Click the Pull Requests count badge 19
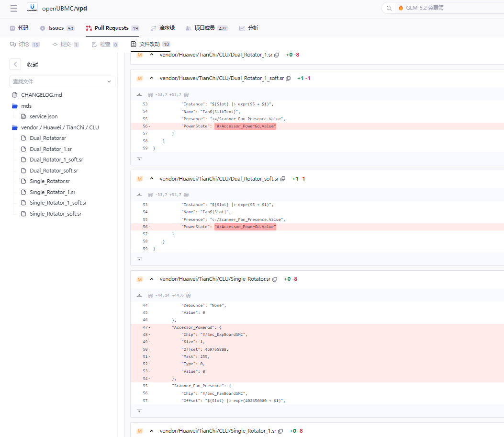The height and width of the screenshot is (437, 504). point(135,28)
